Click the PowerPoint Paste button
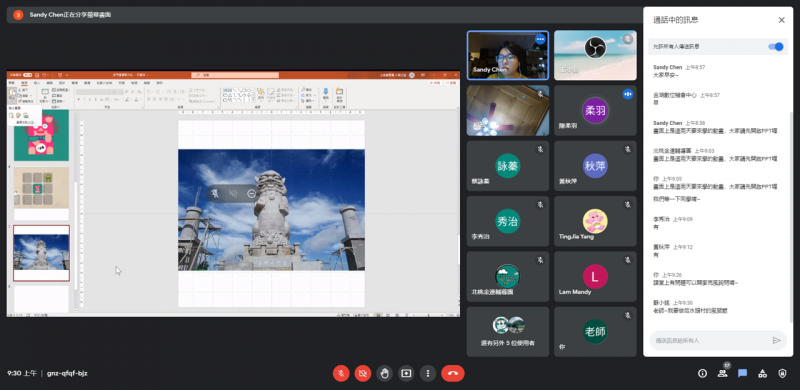This screenshot has height=390, width=800. [12, 95]
